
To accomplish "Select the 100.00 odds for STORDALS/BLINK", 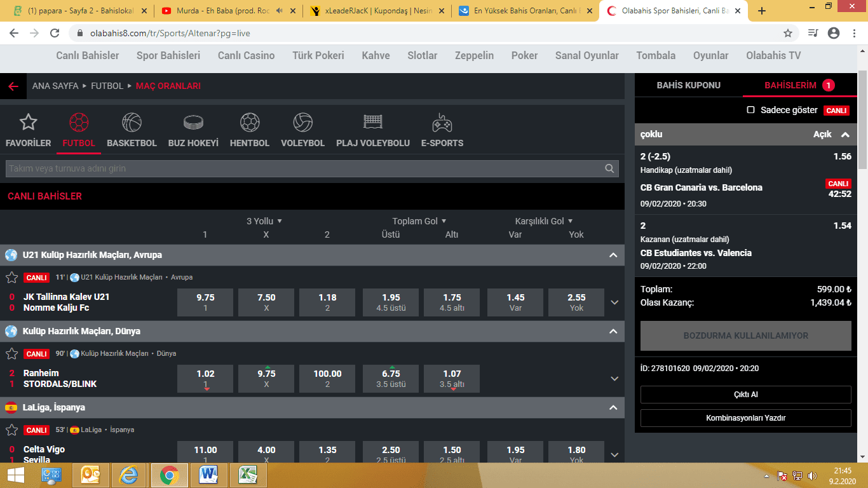I will tap(327, 379).
